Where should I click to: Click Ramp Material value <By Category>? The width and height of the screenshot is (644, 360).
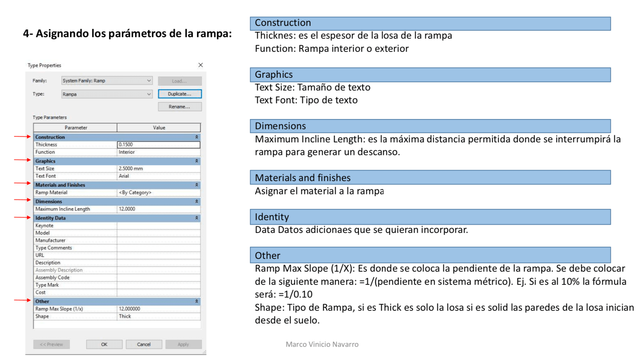tap(159, 192)
